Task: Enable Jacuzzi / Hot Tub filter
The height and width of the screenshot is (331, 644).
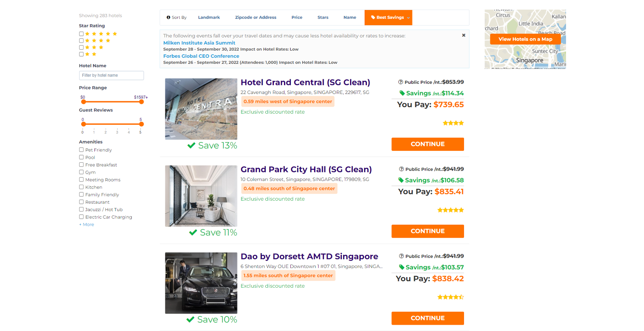Action: point(81,209)
